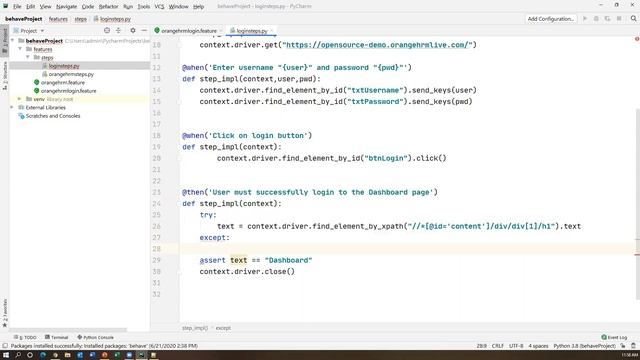The width and height of the screenshot is (640, 360).
Task: Click the orangehrmlive URL link in code
Action: pyautogui.click(x=377, y=45)
